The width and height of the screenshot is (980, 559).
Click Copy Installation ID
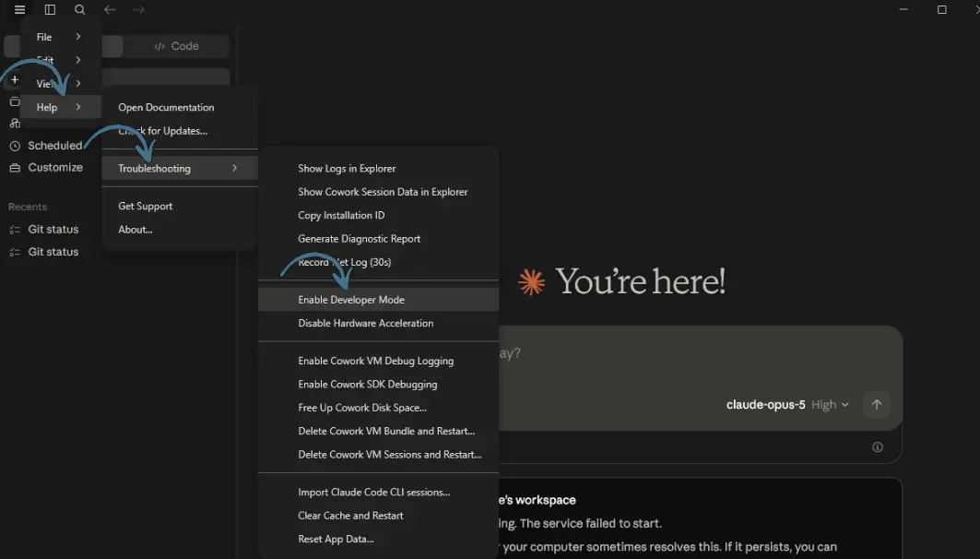coord(378,215)
